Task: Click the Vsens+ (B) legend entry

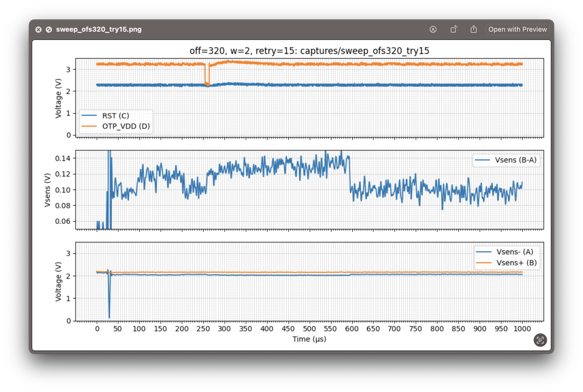Action: 516,263
